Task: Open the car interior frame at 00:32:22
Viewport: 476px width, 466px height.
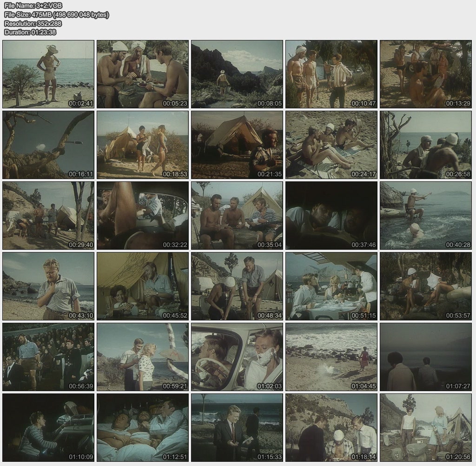Action: click(x=143, y=216)
